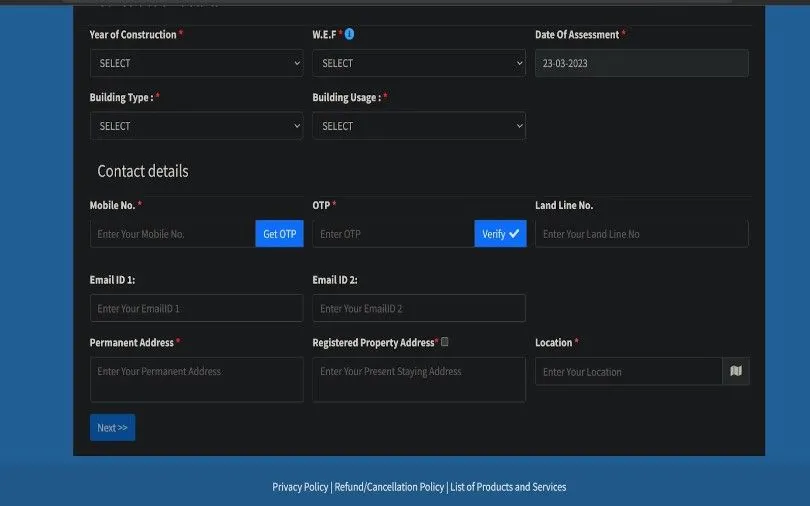Click the map icon beside Location field
810x506 pixels.
736,371
